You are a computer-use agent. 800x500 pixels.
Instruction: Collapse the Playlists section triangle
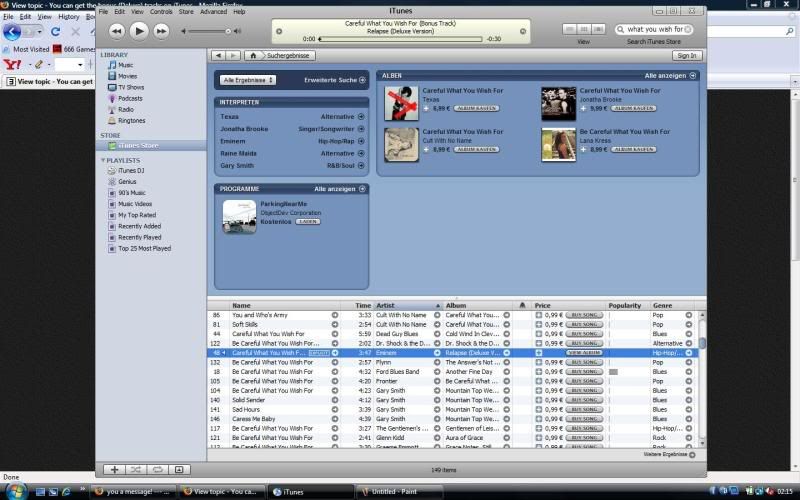pyautogui.click(x=103, y=160)
